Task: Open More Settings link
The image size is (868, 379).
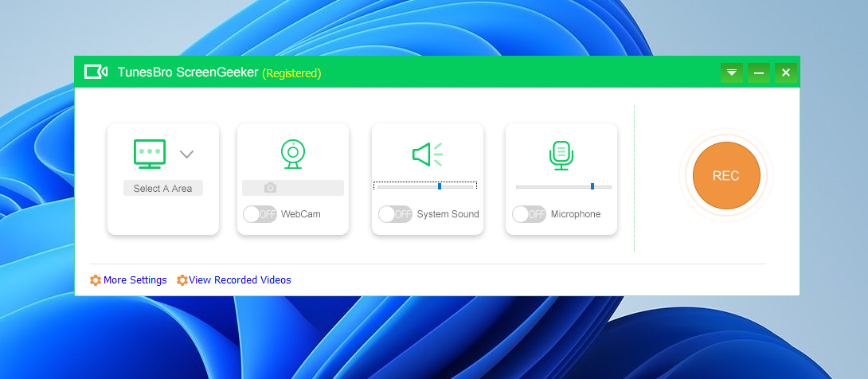Action: tap(135, 280)
